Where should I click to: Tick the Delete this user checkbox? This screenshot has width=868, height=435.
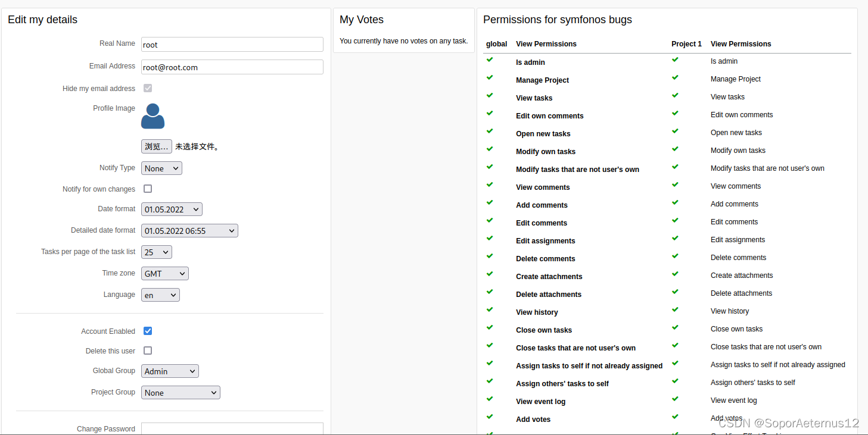148,350
